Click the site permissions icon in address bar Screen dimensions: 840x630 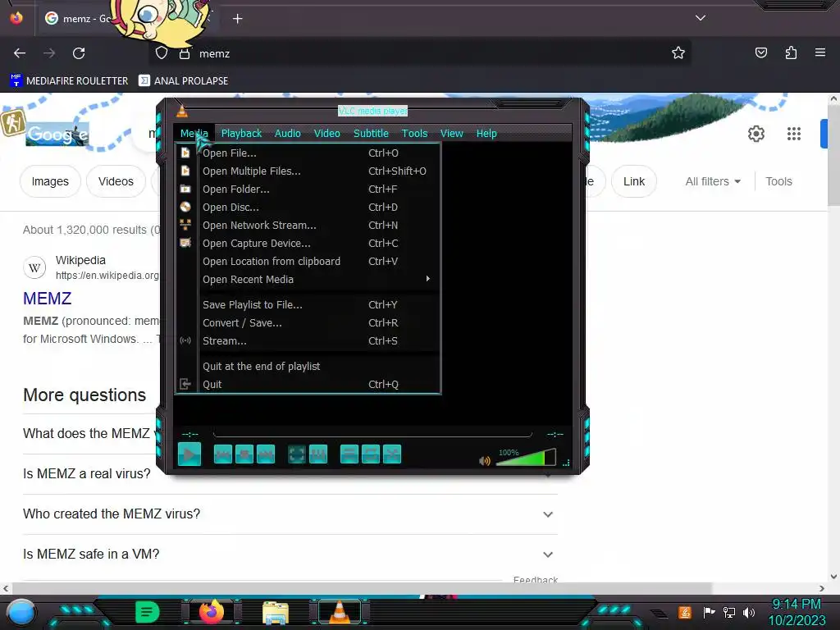pyautogui.click(x=185, y=53)
